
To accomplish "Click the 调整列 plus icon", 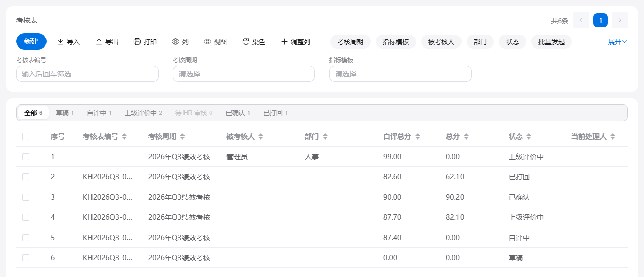I will pos(284,42).
